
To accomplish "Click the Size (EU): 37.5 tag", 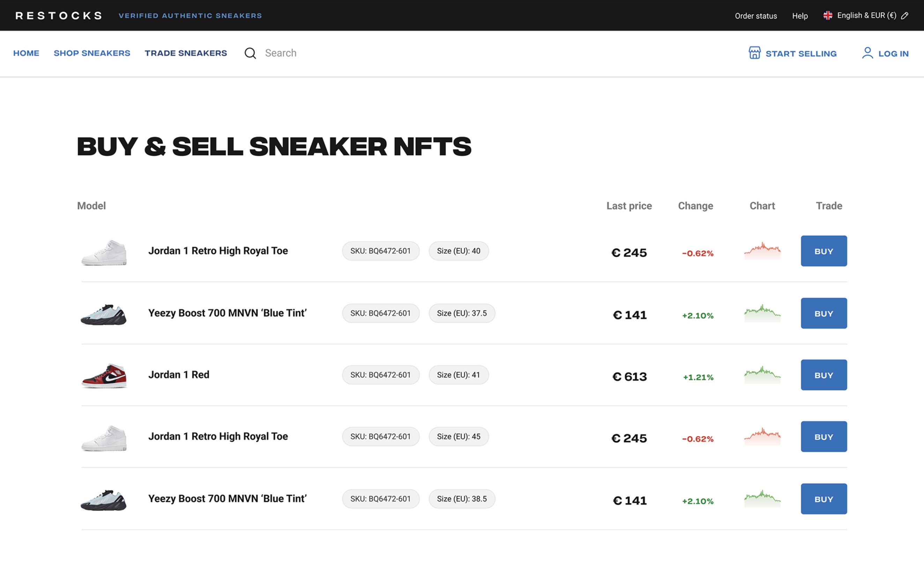I will coord(461,313).
